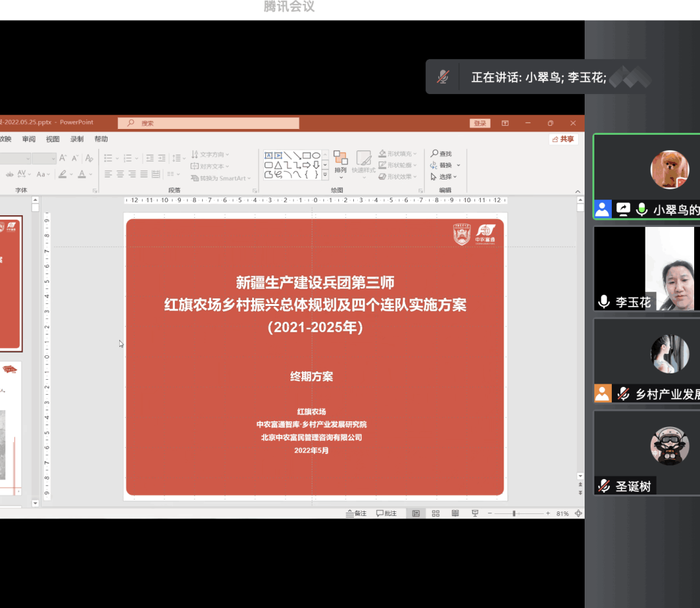700x608 pixels.
Task: Click the zoom out minus button
Action: coord(490,513)
